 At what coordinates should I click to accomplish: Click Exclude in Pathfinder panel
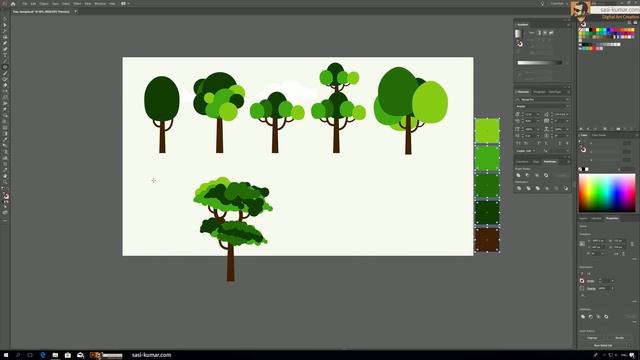click(x=546, y=175)
